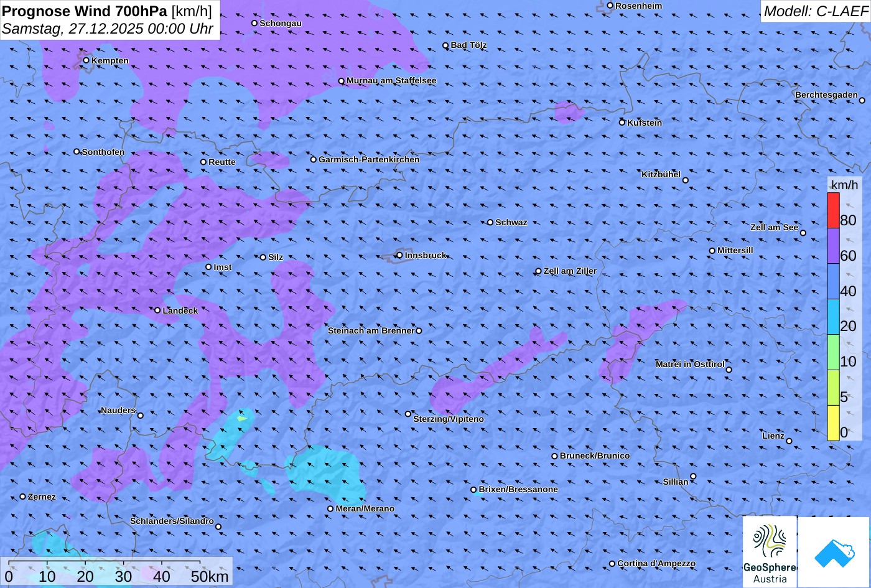
Task: Click the Zell am Ziller marker
Action: (x=539, y=271)
